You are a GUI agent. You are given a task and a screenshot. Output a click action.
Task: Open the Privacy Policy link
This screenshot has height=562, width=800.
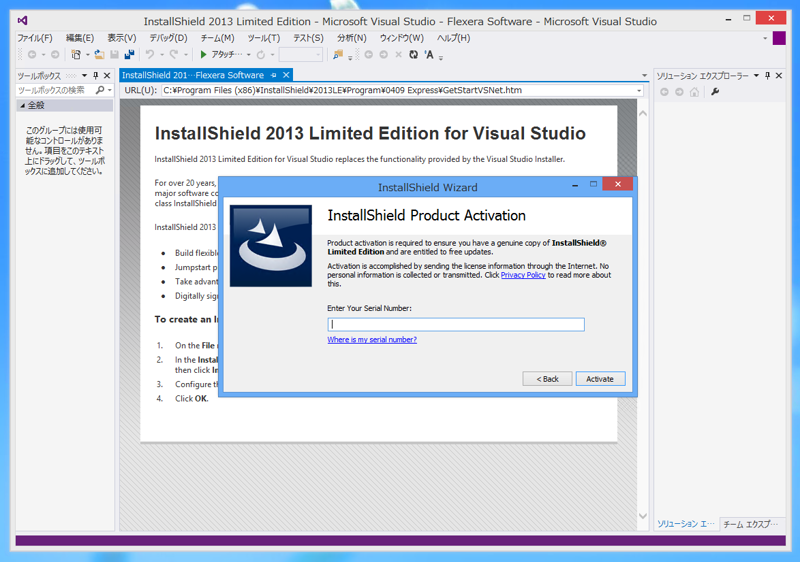point(523,275)
